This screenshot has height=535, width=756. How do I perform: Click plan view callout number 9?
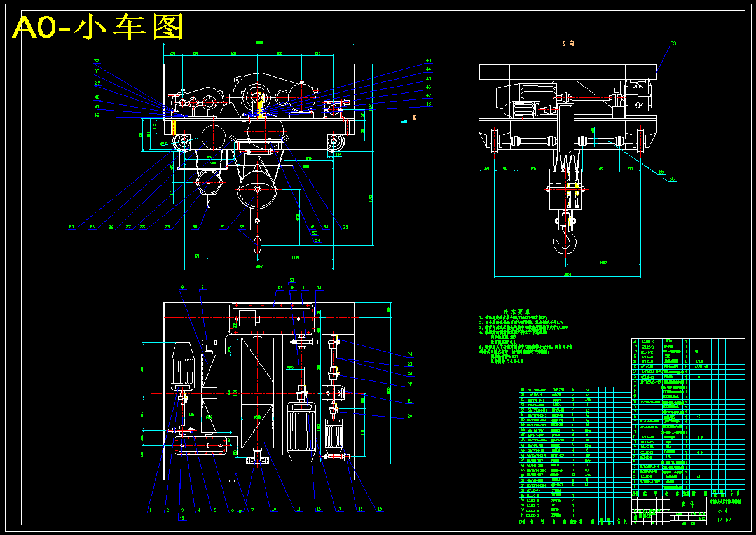coord(202,286)
